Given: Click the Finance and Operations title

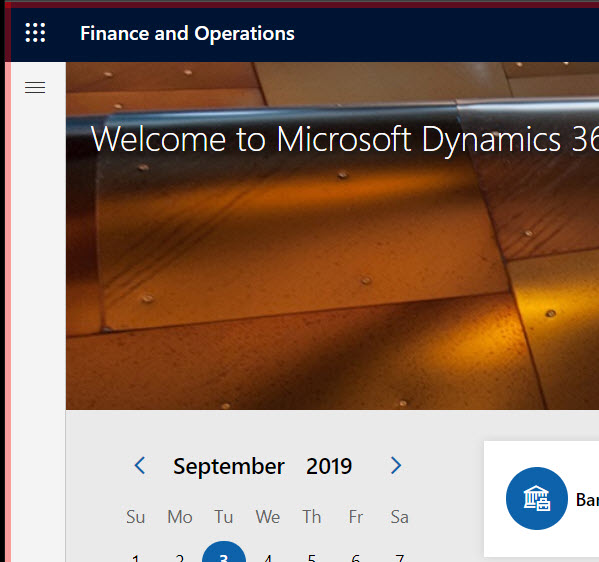Looking at the screenshot, I should 187,34.
